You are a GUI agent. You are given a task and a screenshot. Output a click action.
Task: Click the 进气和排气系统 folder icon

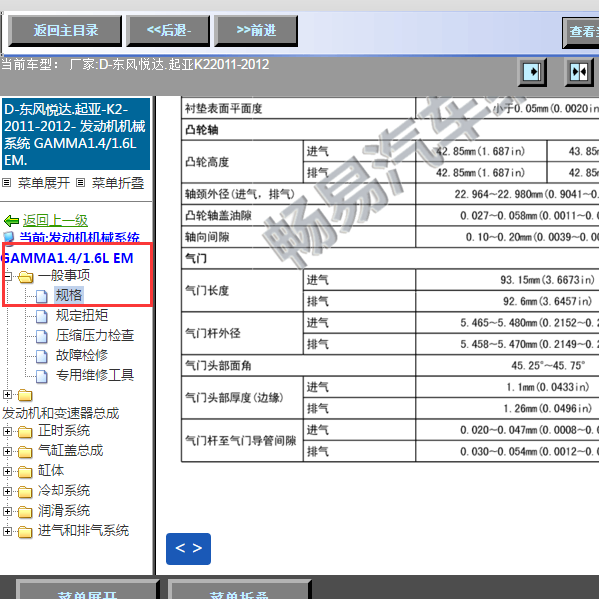[25, 532]
